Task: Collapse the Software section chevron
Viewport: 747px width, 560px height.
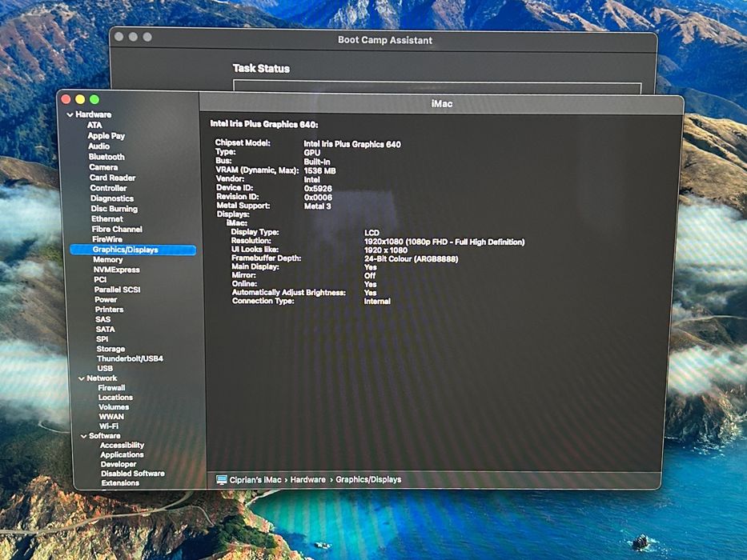Action: pos(84,436)
